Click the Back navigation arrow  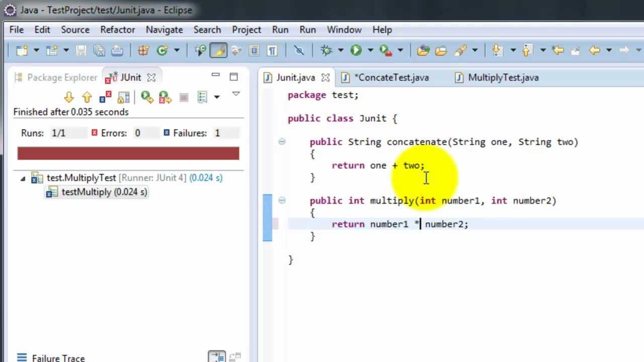594,50
